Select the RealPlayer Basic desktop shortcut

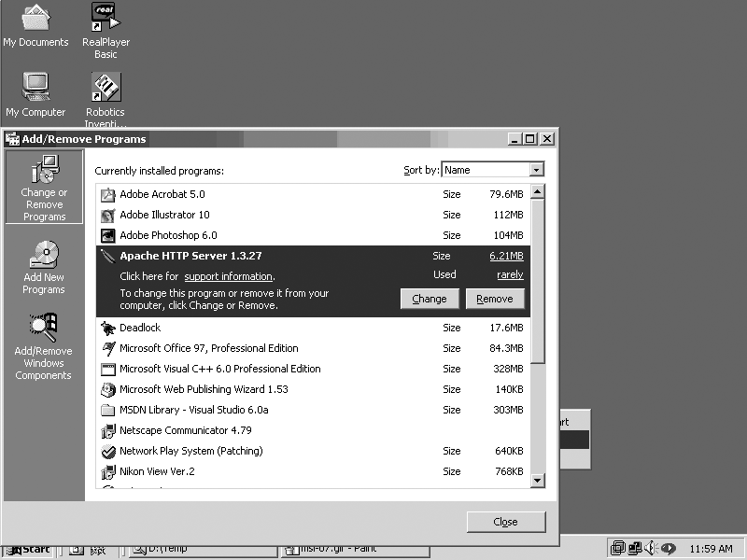click(106, 31)
